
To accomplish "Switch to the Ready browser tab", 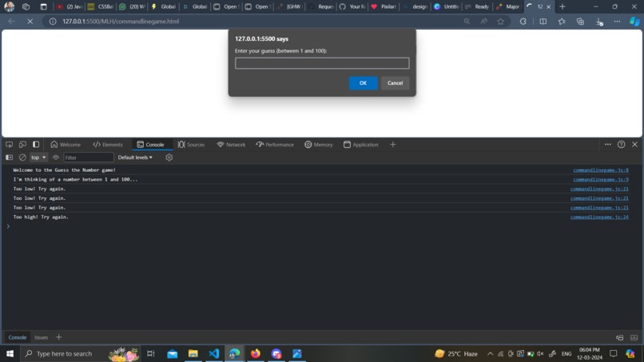I will (478, 6).
